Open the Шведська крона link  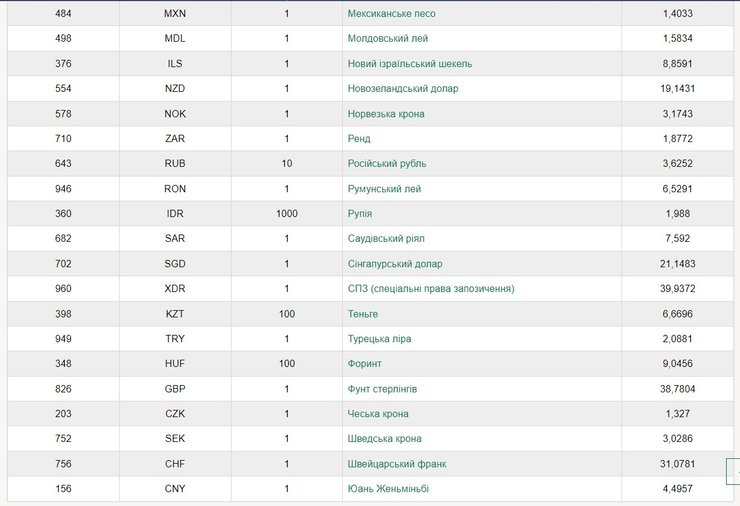point(384,439)
